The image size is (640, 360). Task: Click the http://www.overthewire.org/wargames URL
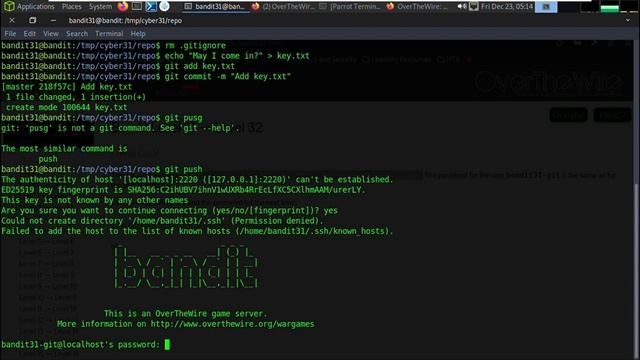(x=232, y=324)
